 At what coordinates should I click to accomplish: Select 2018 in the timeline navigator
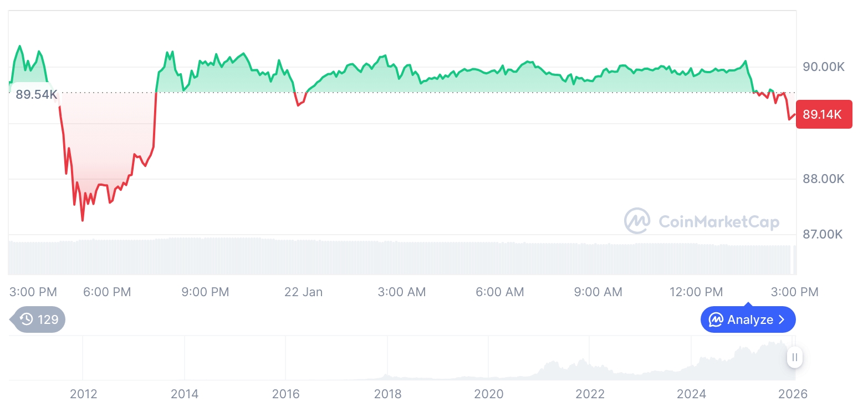tap(387, 394)
